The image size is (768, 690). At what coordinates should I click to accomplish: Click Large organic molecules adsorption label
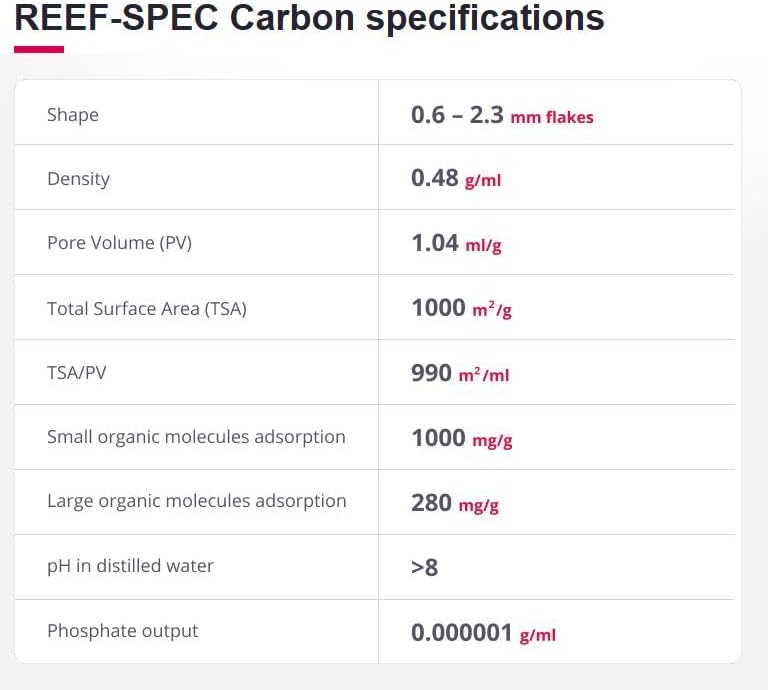coord(197,501)
